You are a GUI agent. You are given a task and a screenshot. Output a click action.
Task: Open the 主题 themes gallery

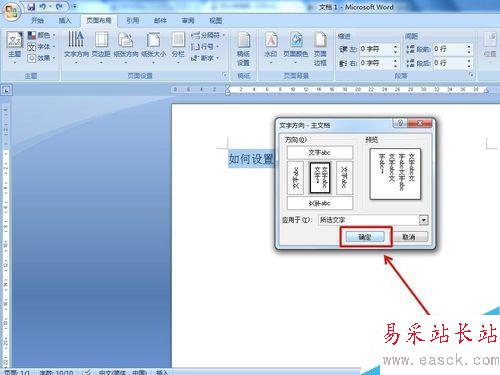click(x=15, y=47)
